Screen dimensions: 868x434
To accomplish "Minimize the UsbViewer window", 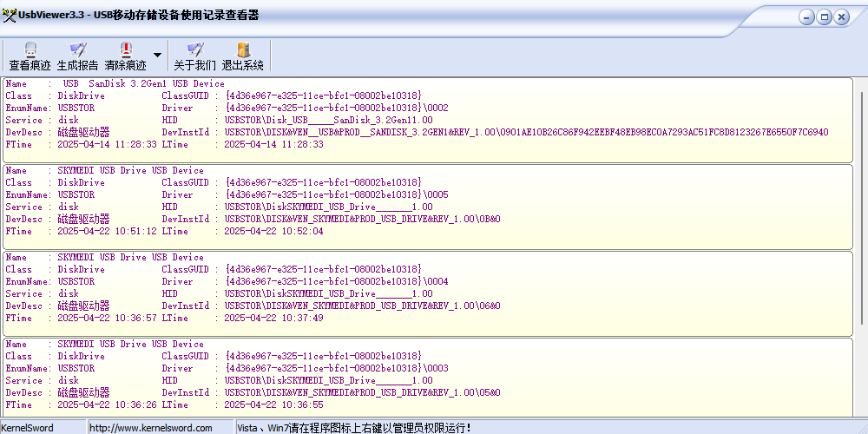I will pyautogui.click(x=806, y=16).
